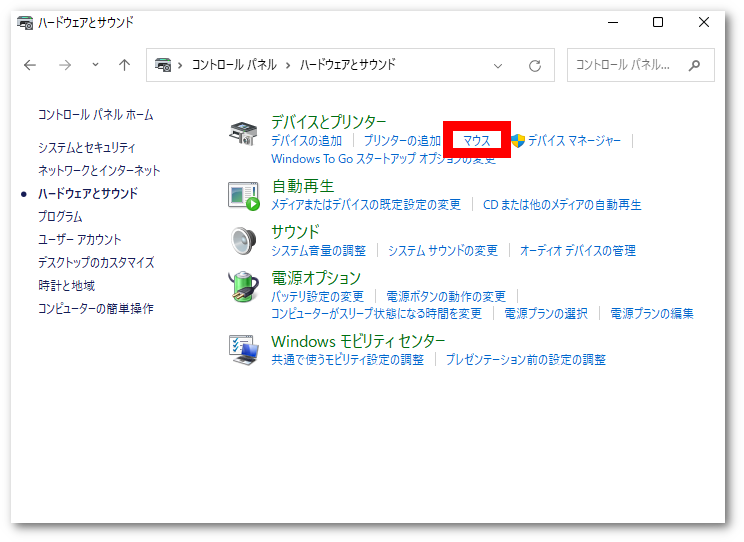Open the 電源オプション heading

pyautogui.click(x=316, y=278)
